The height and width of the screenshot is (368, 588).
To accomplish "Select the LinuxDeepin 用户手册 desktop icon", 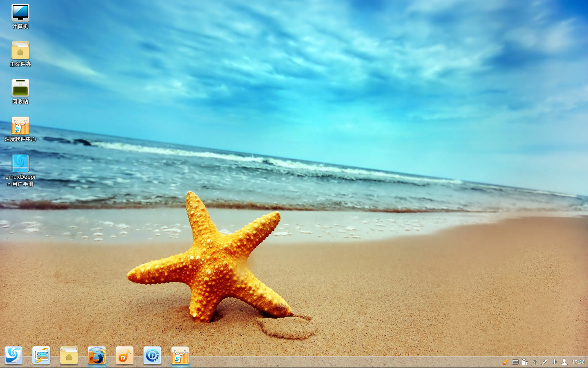I will [x=20, y=163].
